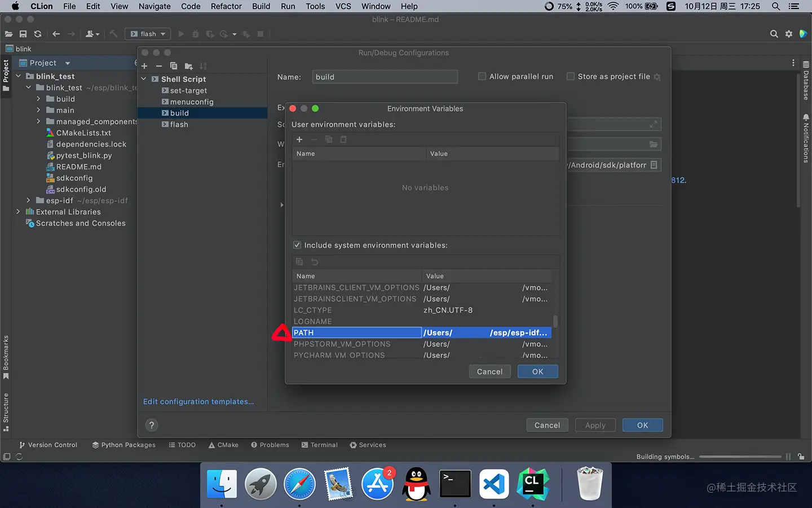Click Cancel in Run/Debug Configurations
This screenshot has width=812, height=508.
[x=547, y=425]
